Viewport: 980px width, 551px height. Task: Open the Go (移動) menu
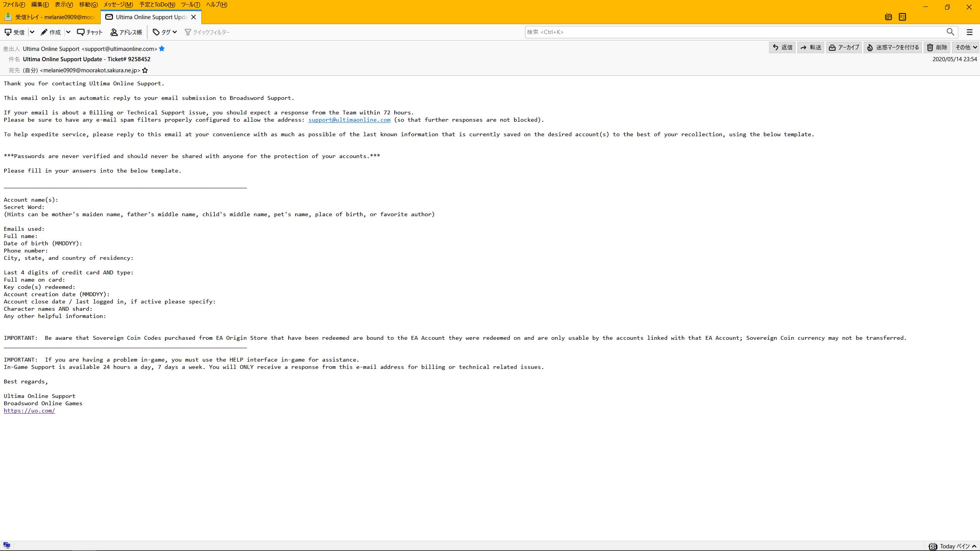pos(88,5)
